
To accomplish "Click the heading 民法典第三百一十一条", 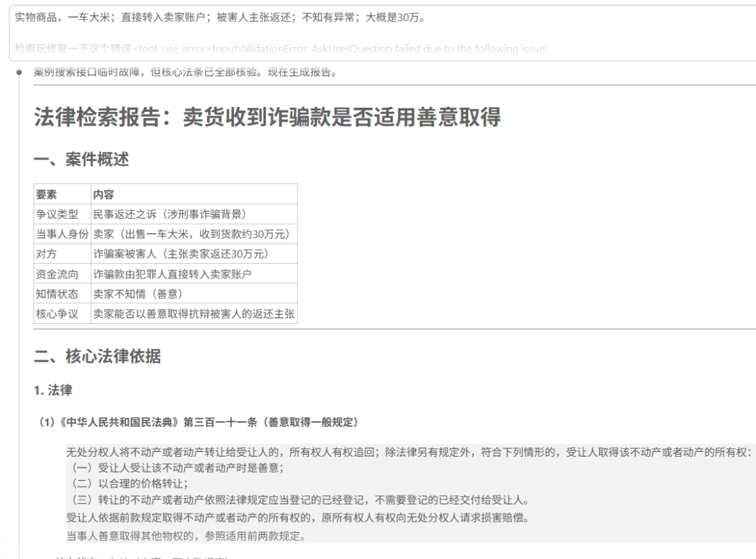I will [199, 422].
